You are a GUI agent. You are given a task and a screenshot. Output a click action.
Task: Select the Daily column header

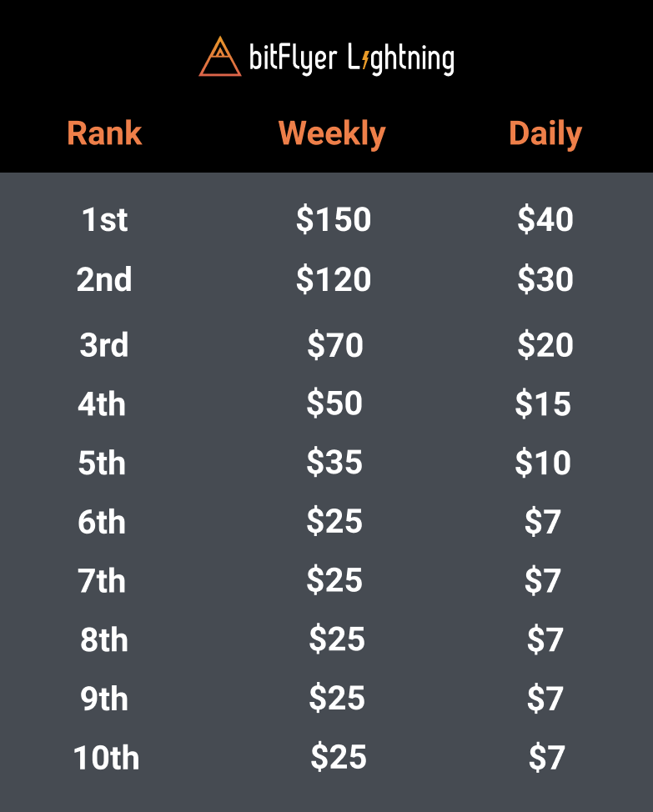tap(545, 134)
